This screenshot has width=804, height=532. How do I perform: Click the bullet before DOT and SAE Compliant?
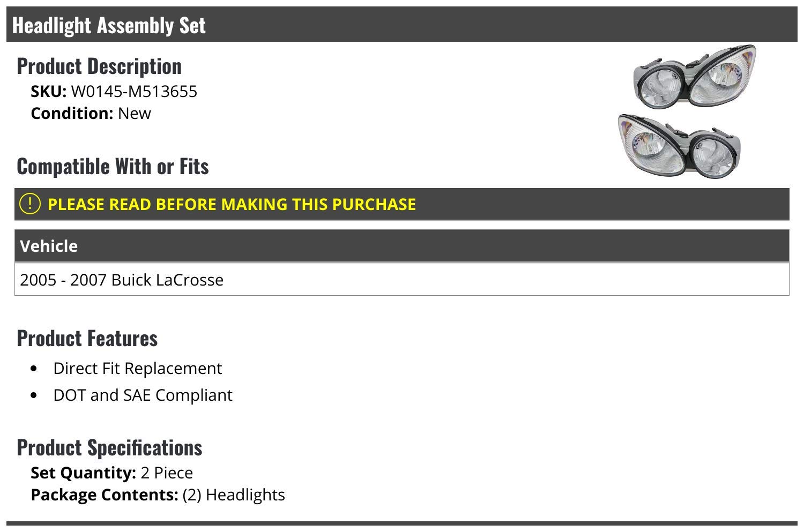pos(34,395)
